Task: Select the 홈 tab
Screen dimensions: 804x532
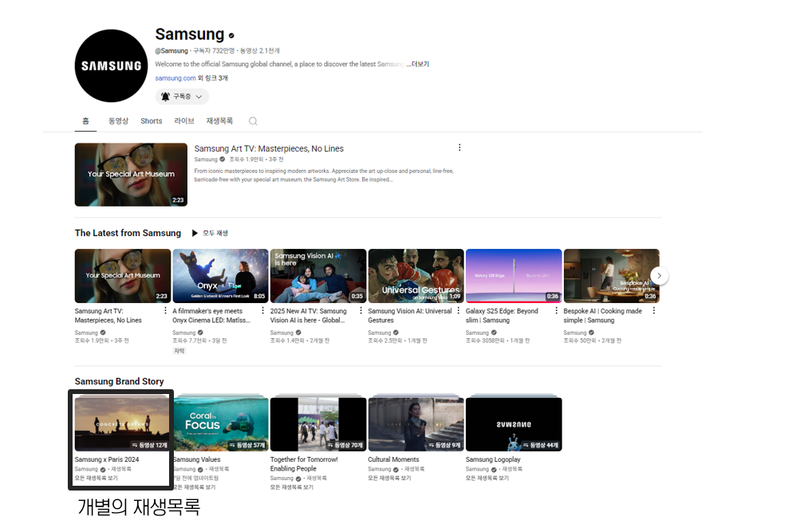Action: pos(85,121)
